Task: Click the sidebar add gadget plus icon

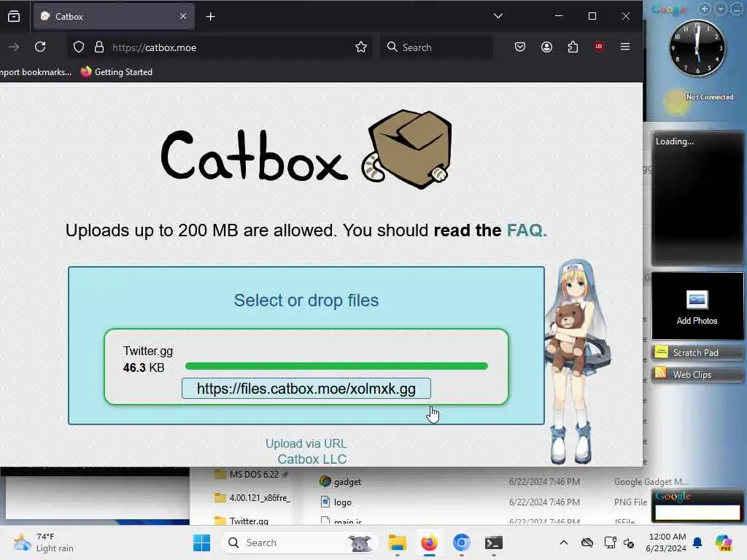Action: click(x=705, y=9)
